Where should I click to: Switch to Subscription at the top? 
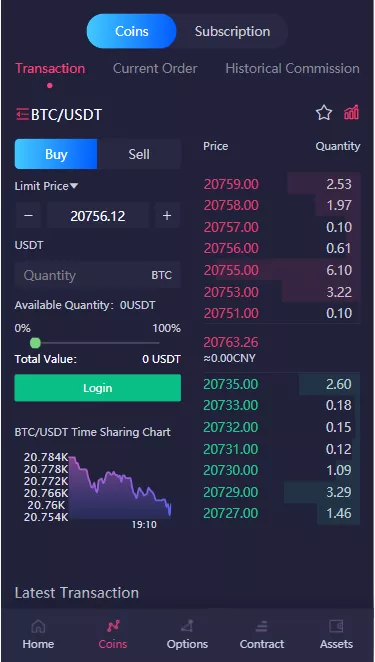tap(232, 31)
